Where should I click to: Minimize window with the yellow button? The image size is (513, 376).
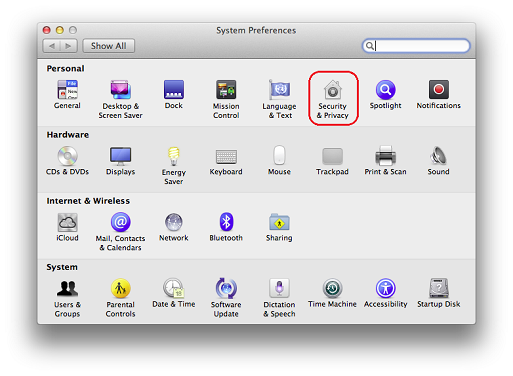pyautogui.click(x=60, y=30)
